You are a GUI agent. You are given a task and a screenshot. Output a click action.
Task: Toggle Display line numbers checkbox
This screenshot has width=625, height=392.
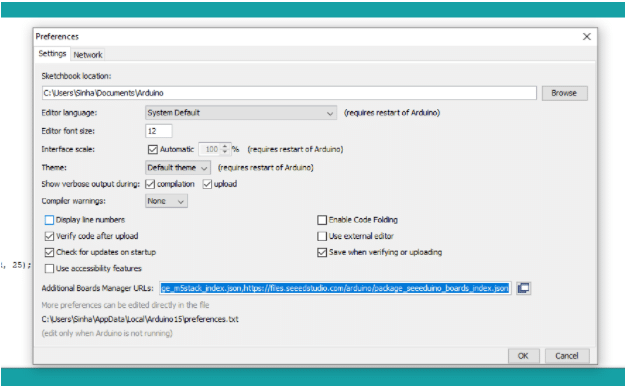click(x=49, y=220)
